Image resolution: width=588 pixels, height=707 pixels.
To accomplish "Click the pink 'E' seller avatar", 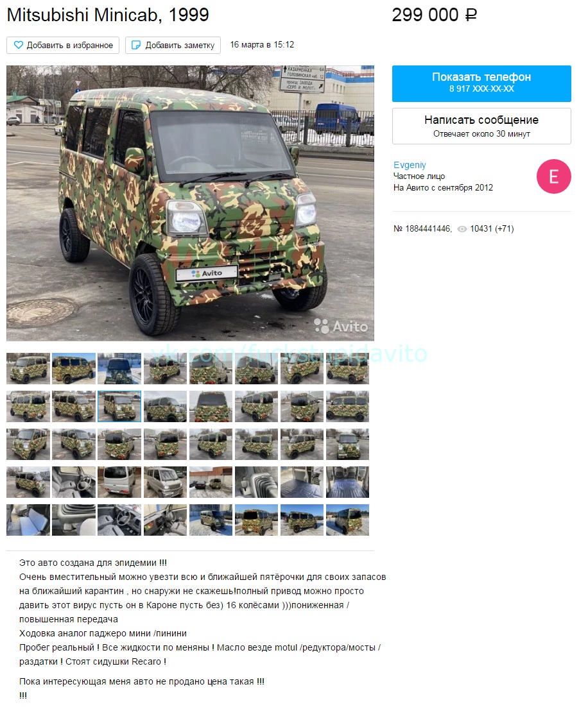I will 554,176.
